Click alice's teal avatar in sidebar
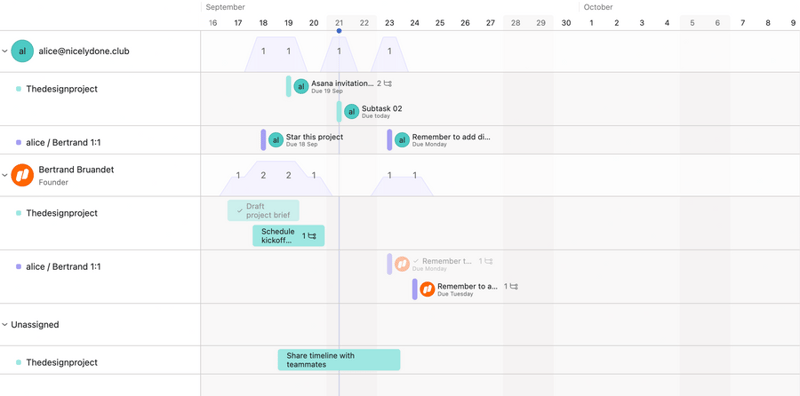This screenshot has height=396, width=800. click(22, 51)
